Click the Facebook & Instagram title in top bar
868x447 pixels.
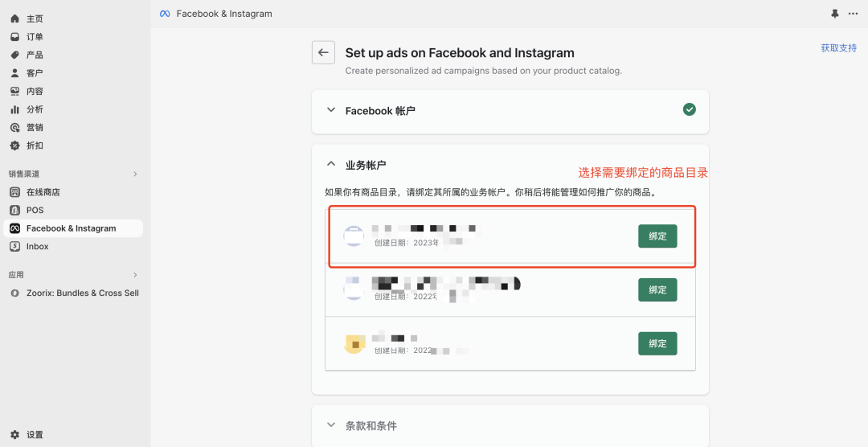point(224,14)
